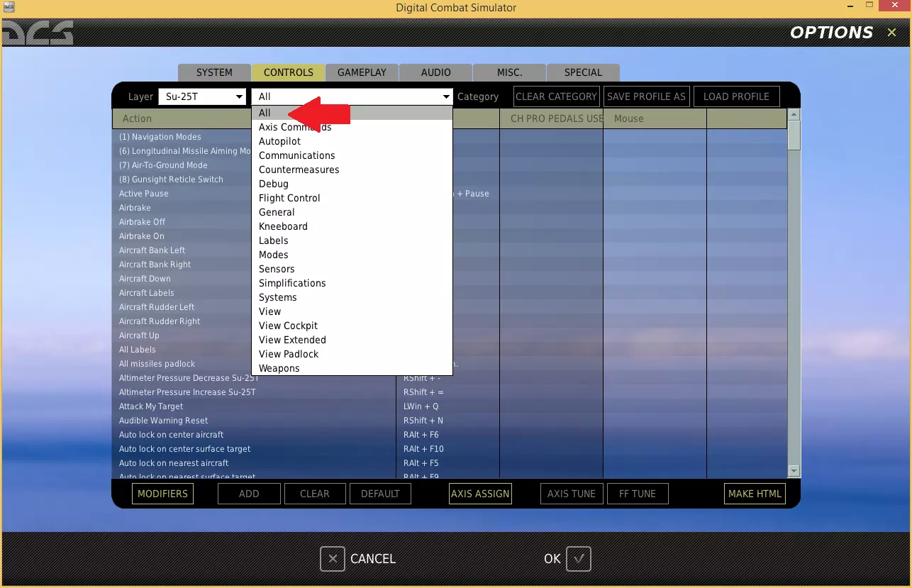The image size is (912, 588).
Task: Open the SPECIAL tab
Action: tap(583, 72)
